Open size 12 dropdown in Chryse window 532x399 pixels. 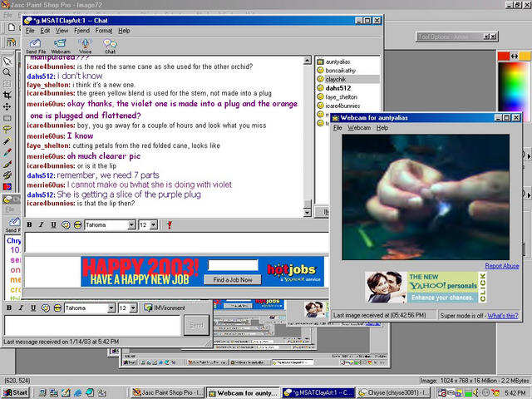(x=133, y=308)
